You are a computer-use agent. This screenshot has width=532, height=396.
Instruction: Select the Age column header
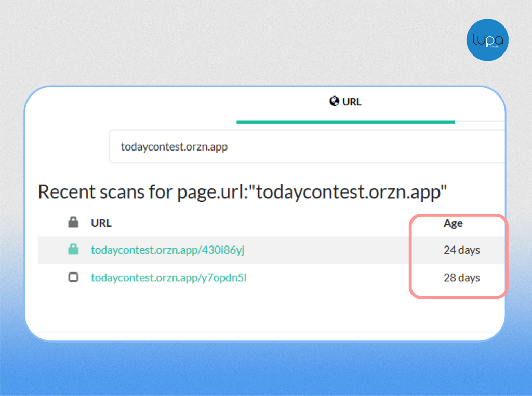[453, 223]
